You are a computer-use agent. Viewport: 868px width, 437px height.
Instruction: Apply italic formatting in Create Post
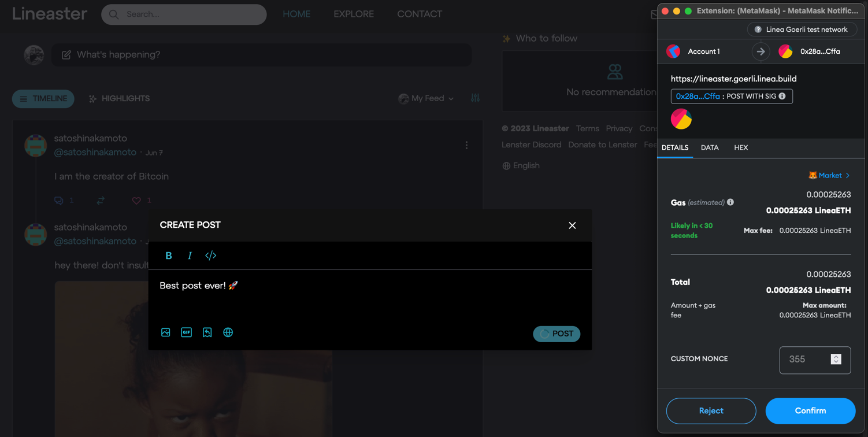pyautogui.click(x=190, y=255)
